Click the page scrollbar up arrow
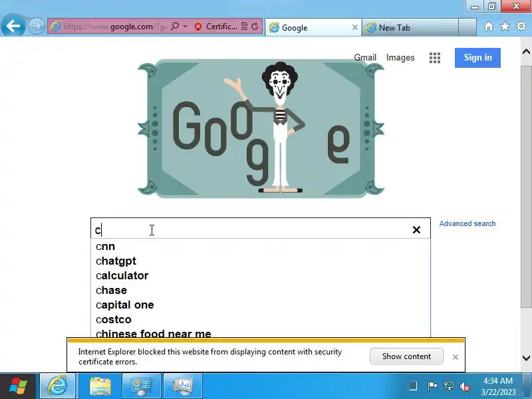 (x=526, y=52)
